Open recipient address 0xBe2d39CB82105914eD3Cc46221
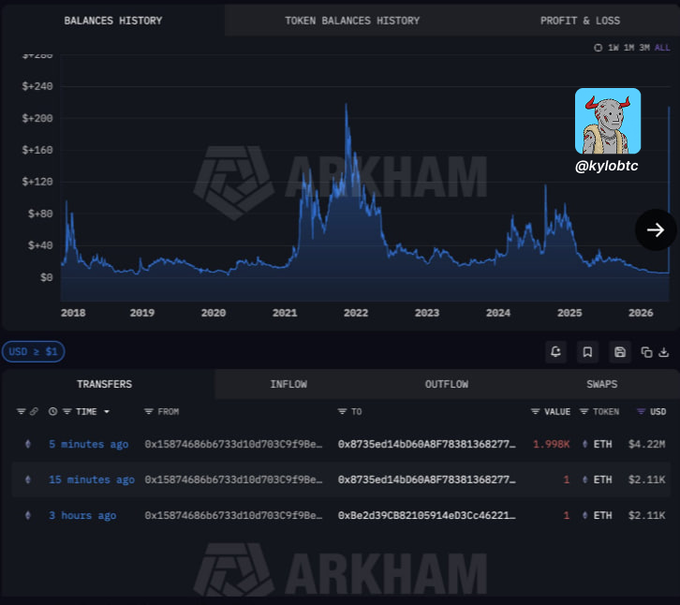The image size is (680, 605). pos(427,515)
